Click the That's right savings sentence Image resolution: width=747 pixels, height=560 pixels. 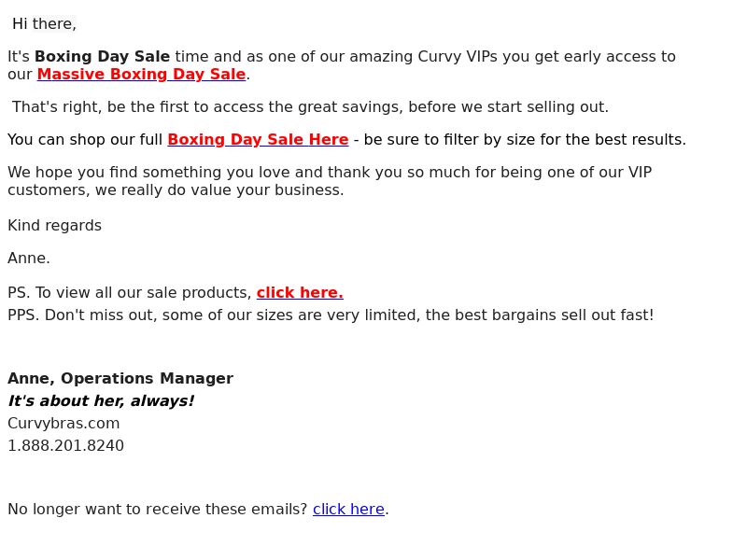310,107
